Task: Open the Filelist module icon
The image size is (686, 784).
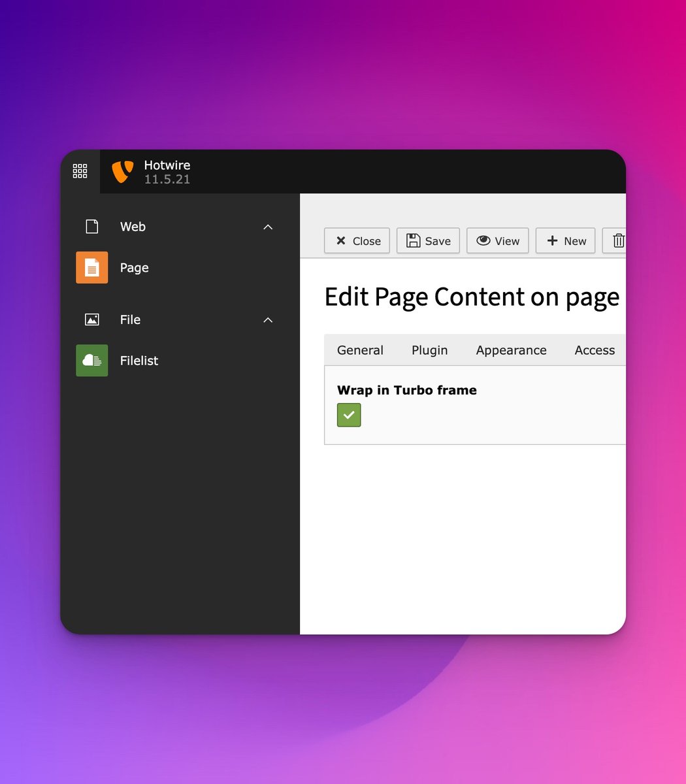Action: point(91,361)
